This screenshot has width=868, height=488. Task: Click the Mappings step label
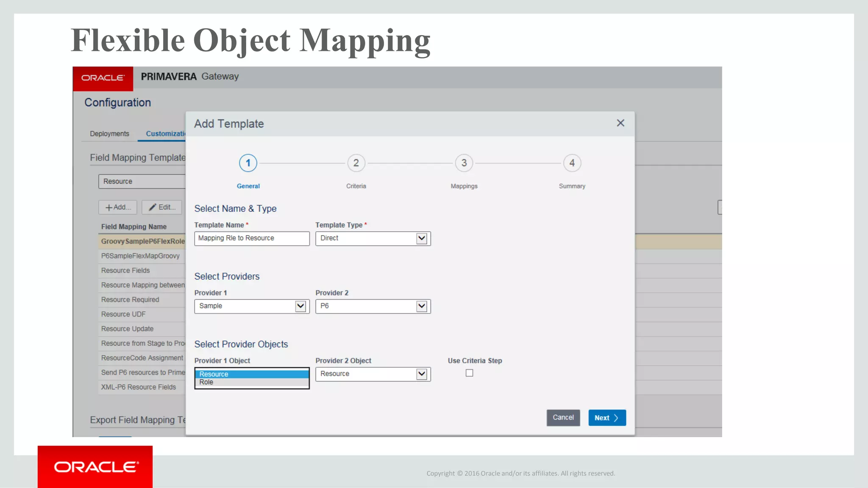(x=464, y=186)
